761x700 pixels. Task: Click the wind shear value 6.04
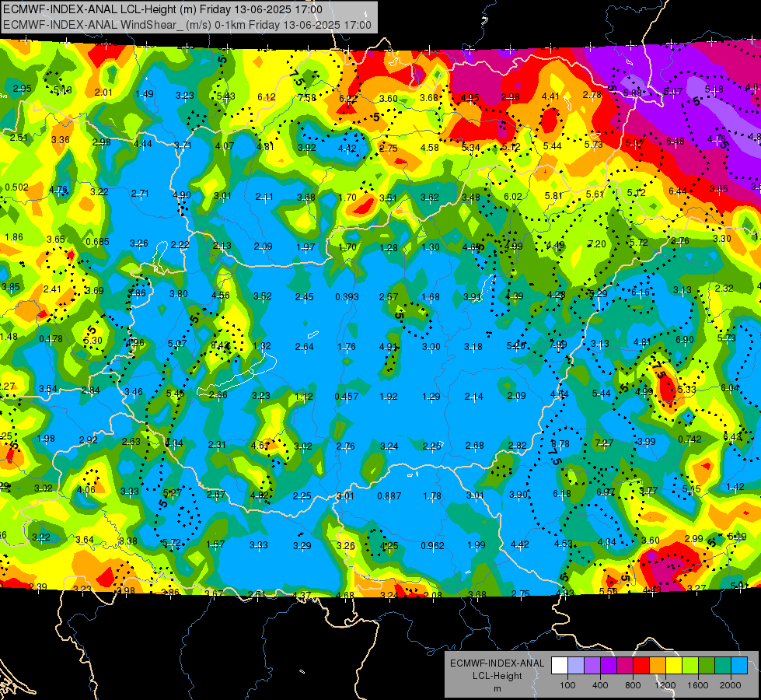click(x=730, y=387)
